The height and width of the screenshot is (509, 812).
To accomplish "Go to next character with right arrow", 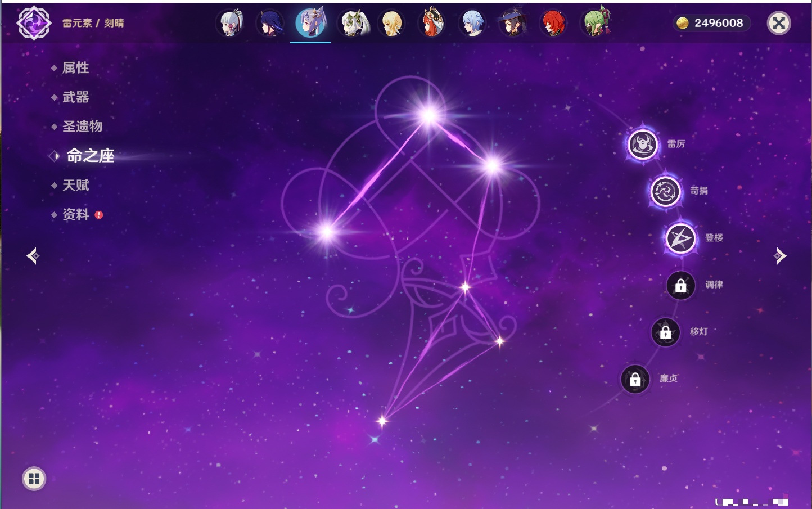I will point(780,256).
